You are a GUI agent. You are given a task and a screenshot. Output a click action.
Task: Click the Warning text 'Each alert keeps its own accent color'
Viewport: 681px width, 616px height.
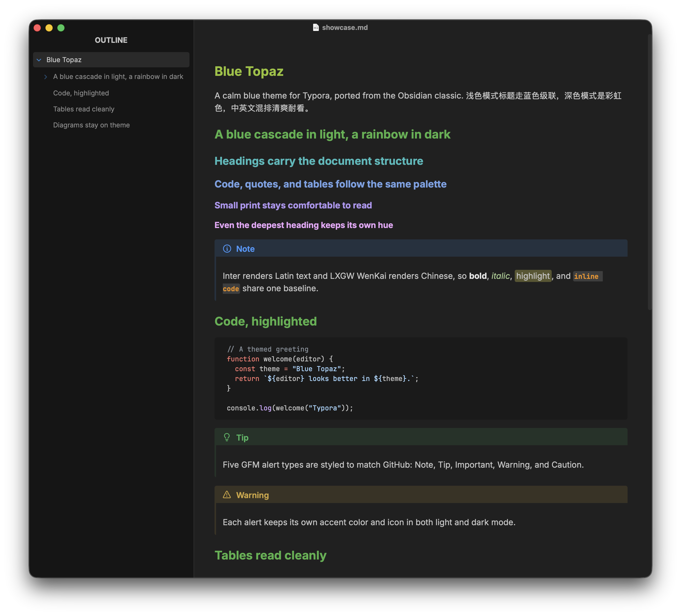coord(369,522)
